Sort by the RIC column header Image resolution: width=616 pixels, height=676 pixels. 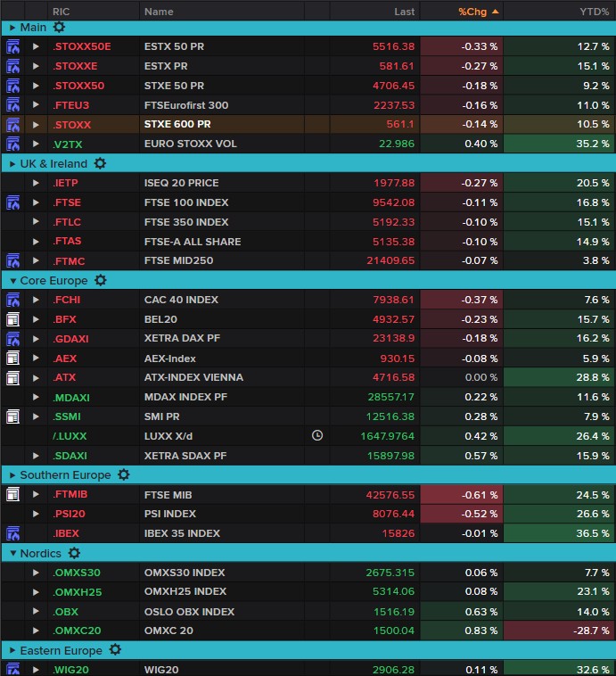[62, 12]
